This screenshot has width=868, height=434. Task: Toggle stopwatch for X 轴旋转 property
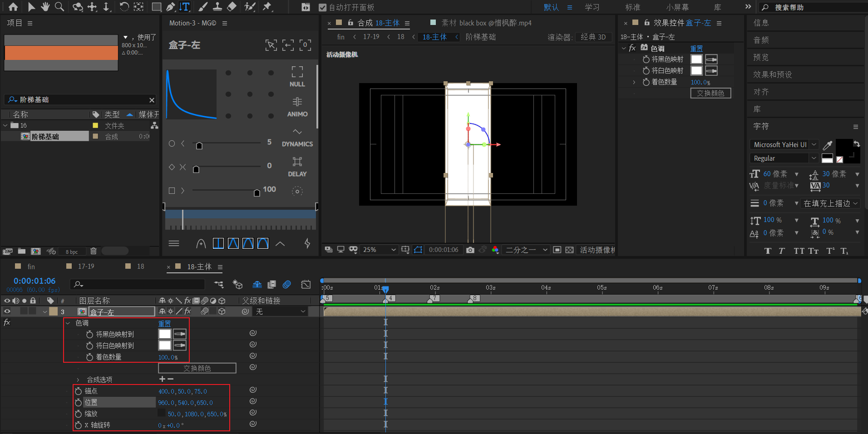click(79, 425)
